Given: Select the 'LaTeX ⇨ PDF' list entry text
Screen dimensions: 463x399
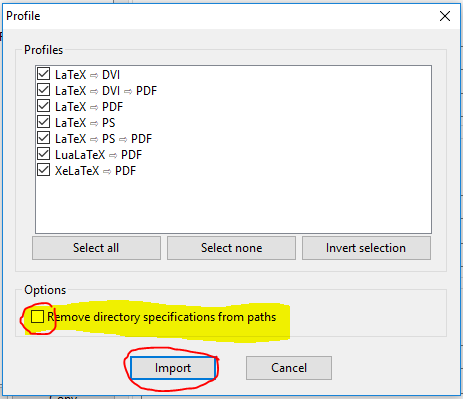Looking at the screenshot, I should coord(89,107).
